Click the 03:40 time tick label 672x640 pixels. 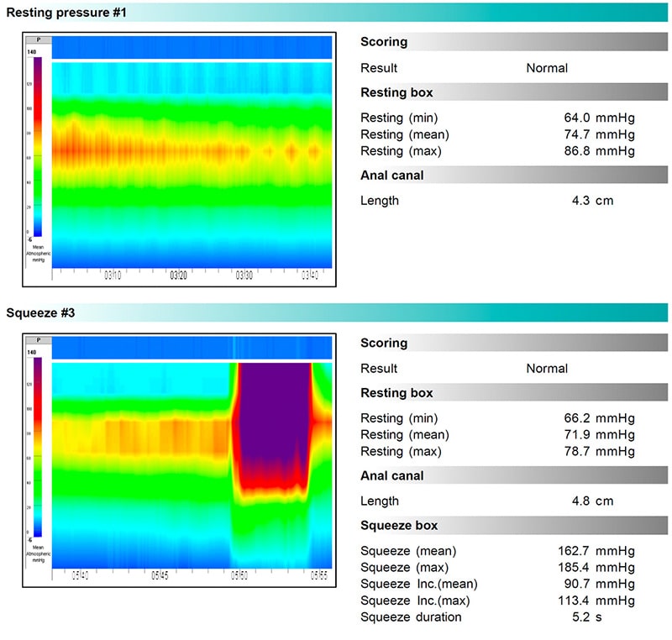click(310, 275)
